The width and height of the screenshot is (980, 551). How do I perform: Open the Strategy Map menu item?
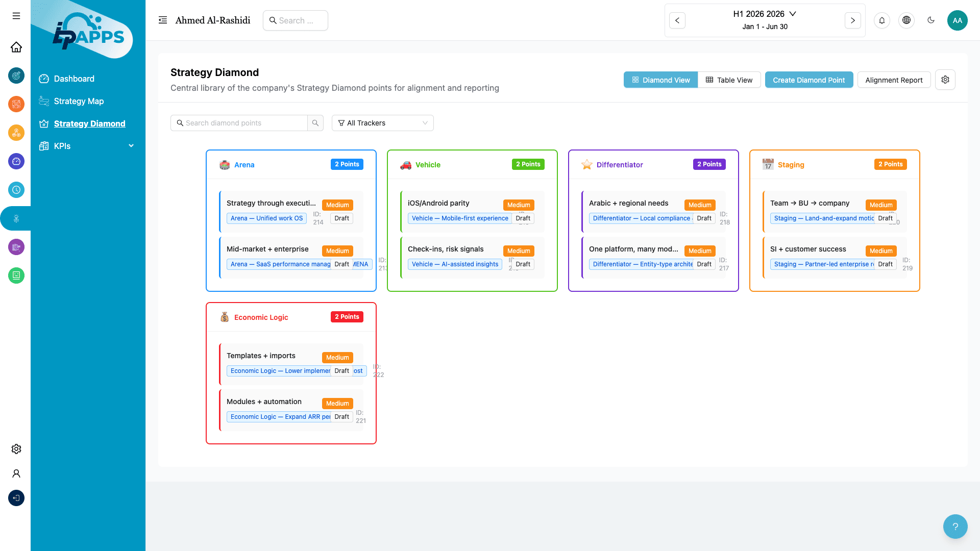pyautogui.click(x=79, y=101)
